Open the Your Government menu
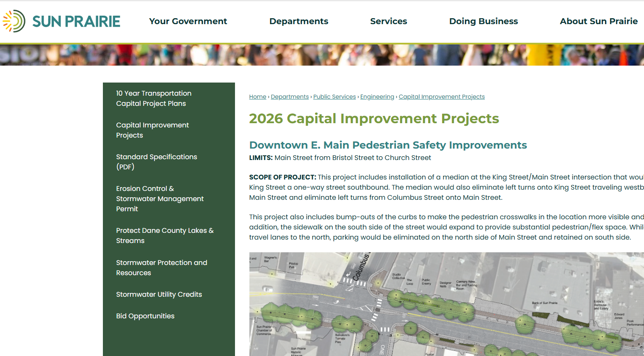 coord(188,21)
